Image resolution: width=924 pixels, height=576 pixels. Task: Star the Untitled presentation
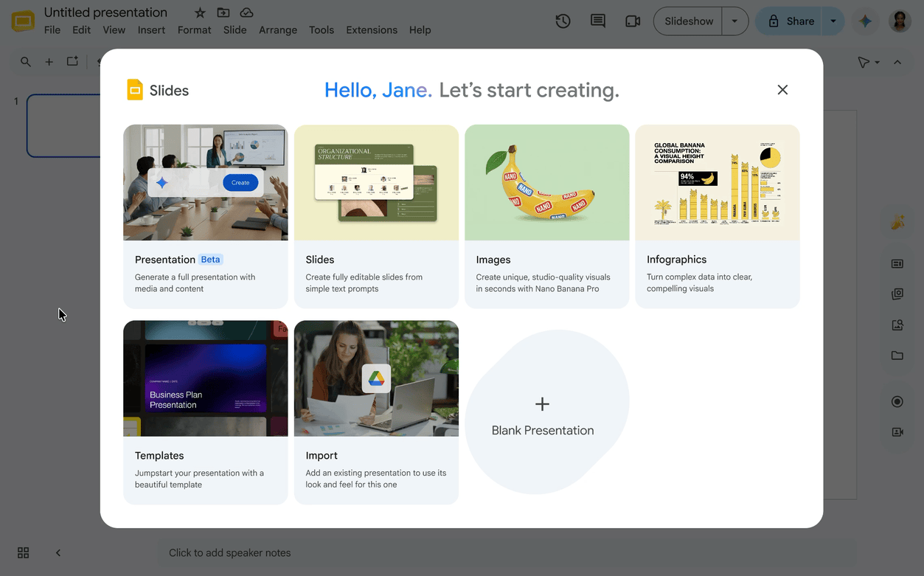pyautogui.click(x=200, y=13)
